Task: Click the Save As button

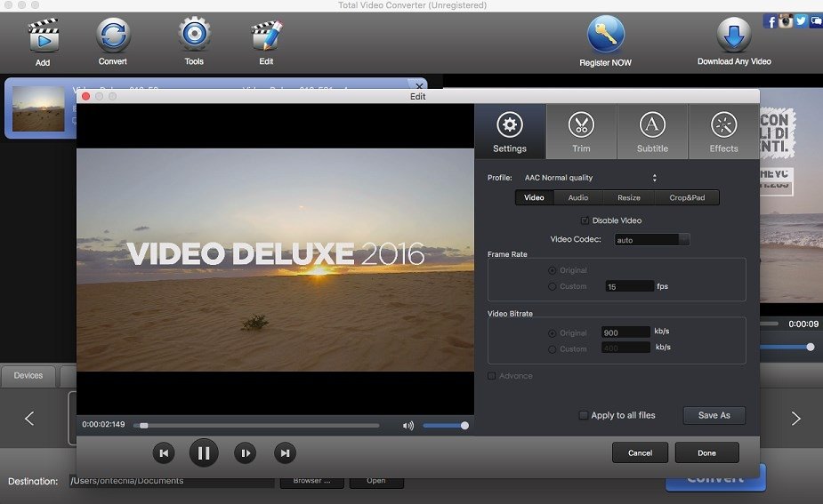Action: (x=714, y=415)
